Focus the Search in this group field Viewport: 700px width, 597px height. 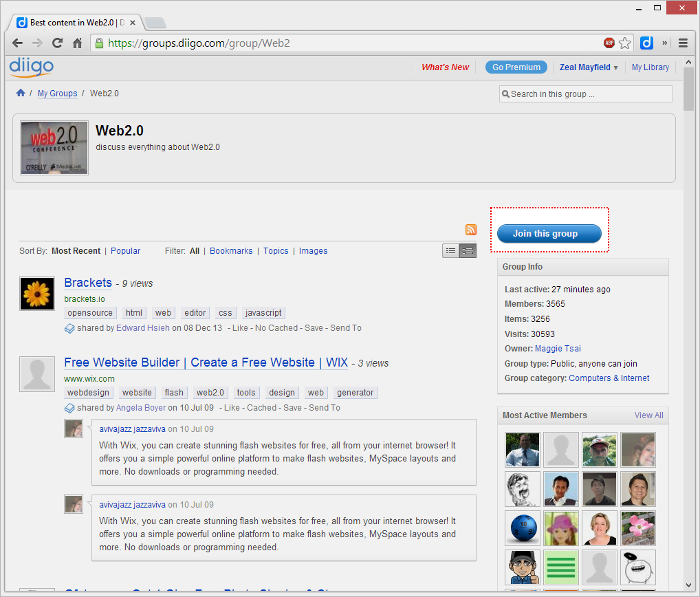click(x=586, y=94)
